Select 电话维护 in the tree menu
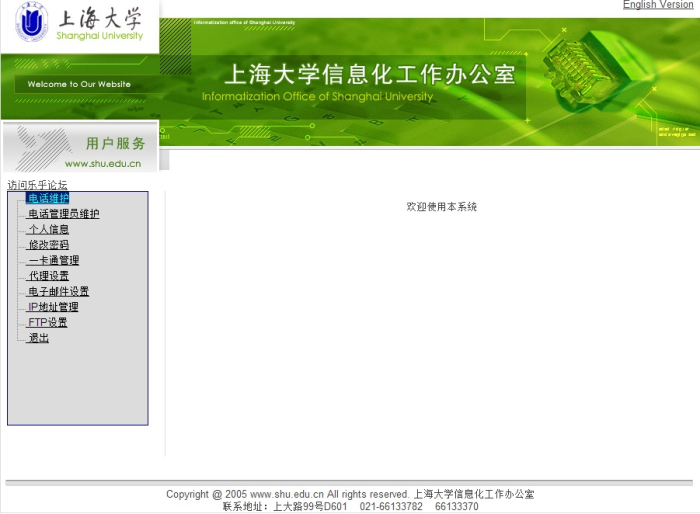The height and width of the screenshot is (514, 700). tap(48, 198)
